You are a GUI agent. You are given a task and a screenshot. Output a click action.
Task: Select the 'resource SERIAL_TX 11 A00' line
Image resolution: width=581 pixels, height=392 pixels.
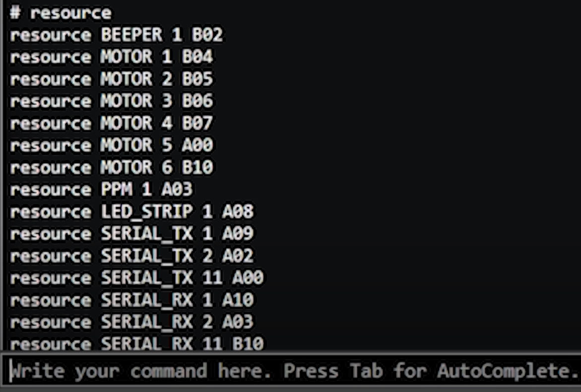click(136, 278)
